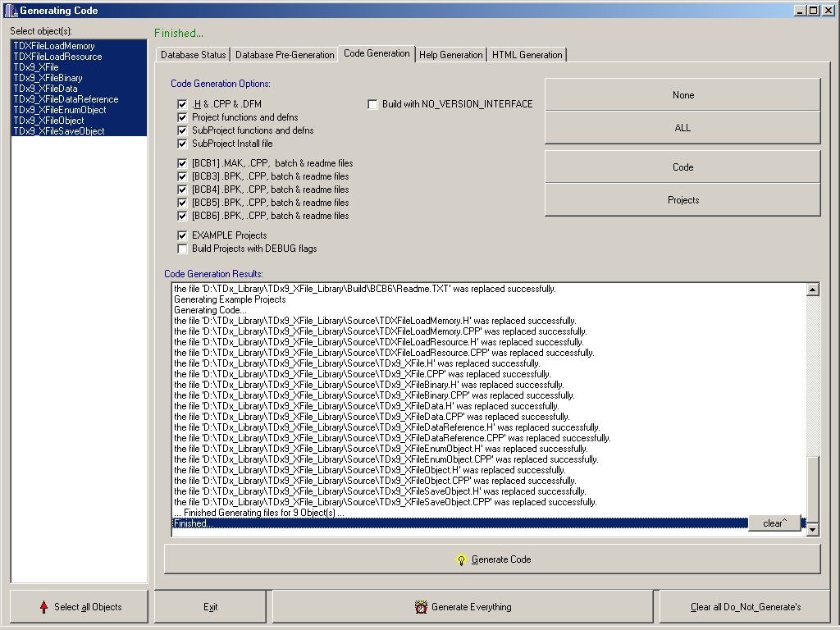The width and height of the screenshot is (840, 630).
Task: Switch to the Database Status tab
Action: pos(193,55)
